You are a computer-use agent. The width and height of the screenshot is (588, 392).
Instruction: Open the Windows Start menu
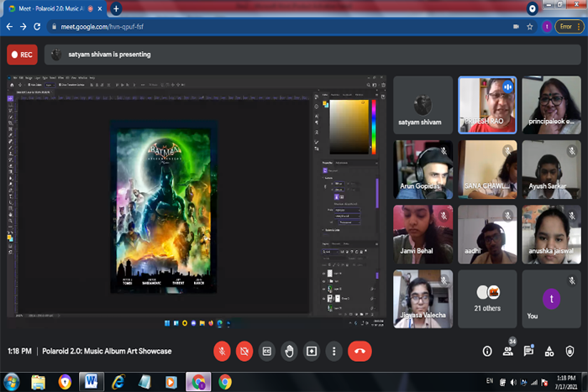(12, 382)
